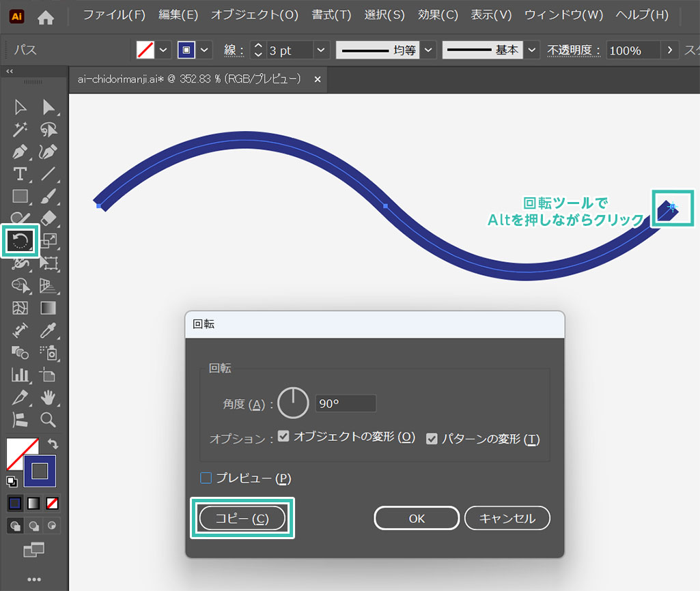The image size is (700, 591).
Task: Select the Gradient tool
Action: click(x=48, y=308)
